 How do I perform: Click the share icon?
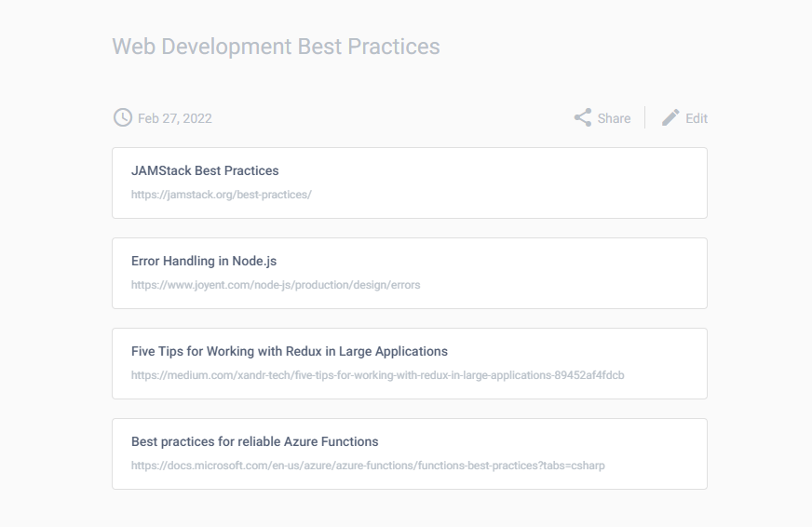(x=583, y=117)
